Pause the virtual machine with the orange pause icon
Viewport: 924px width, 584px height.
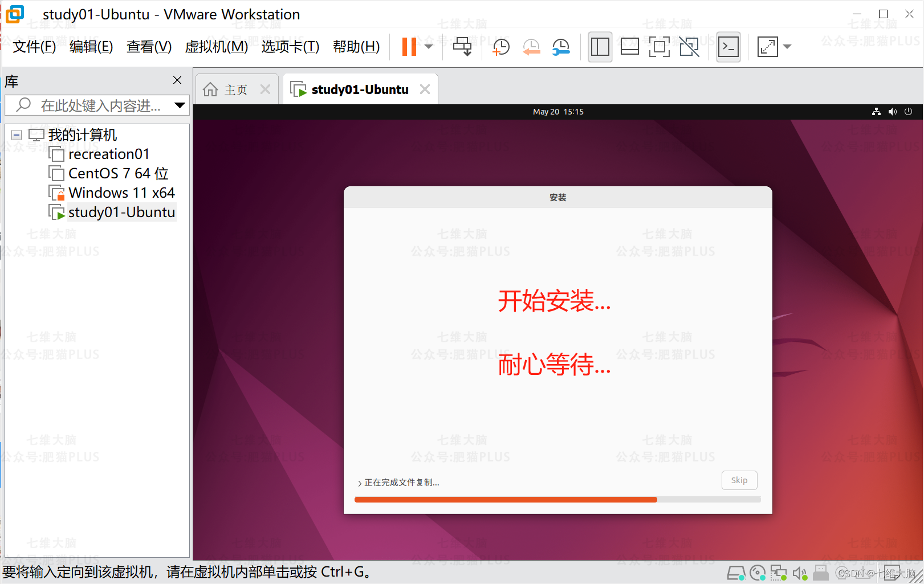(409, 47)
